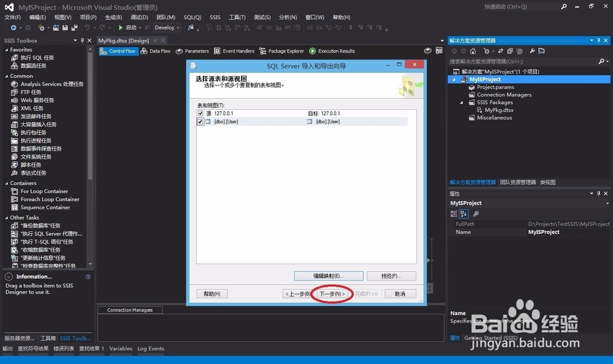
Task: Select Connection Managers in Solution Explorer
Action: [504, 95]
